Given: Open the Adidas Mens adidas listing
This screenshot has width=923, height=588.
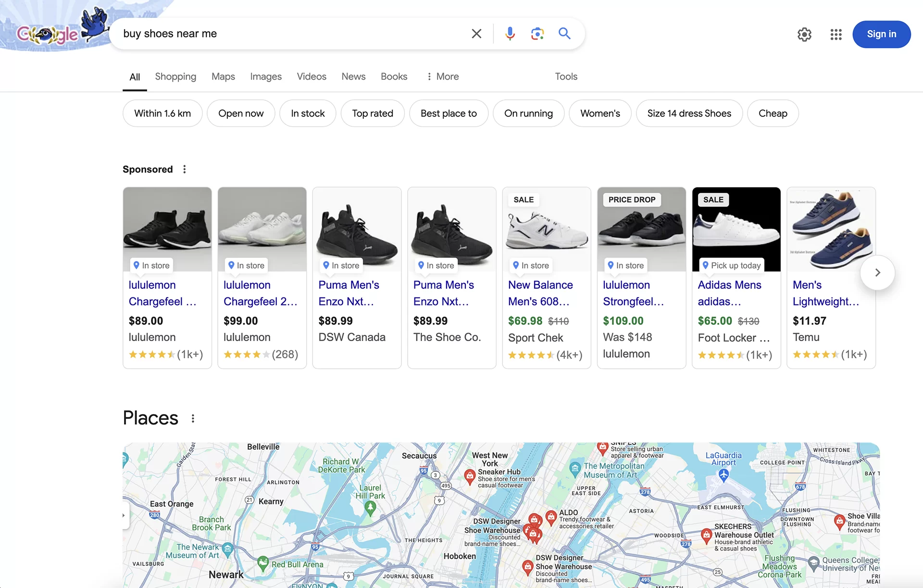Looking at the screenshot, I should coord(736,278).
